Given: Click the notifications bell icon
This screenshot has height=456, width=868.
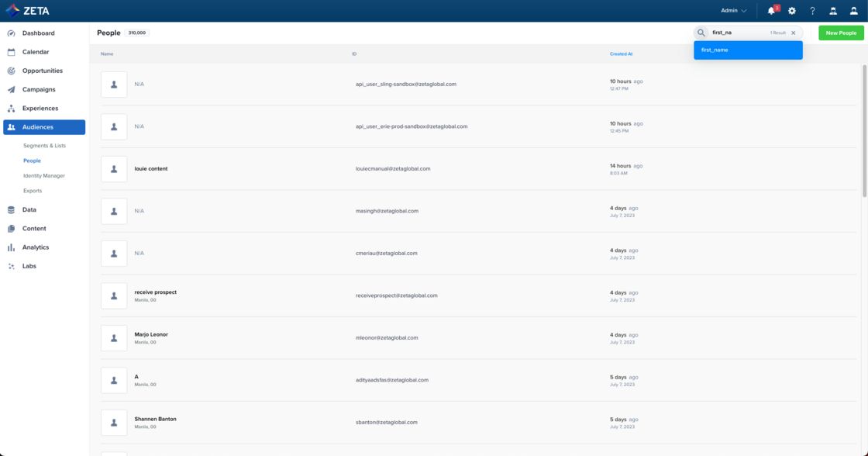Looking at the screenshot, I should pyautogui.click(x=771, y=11).
